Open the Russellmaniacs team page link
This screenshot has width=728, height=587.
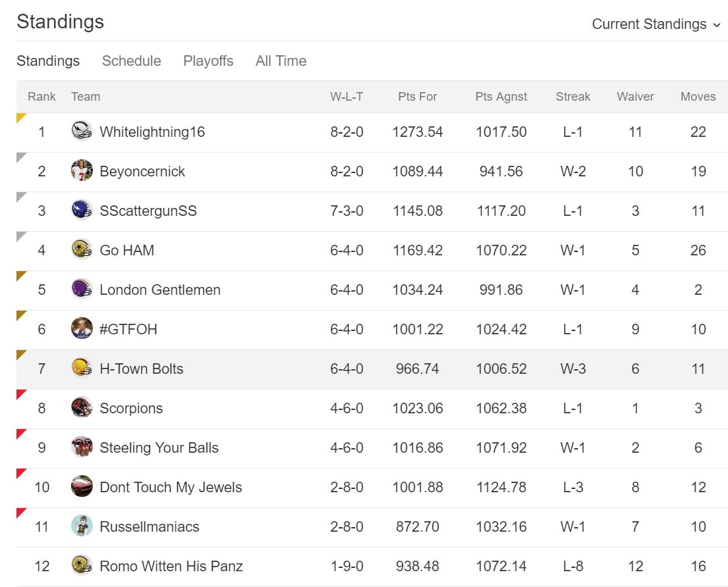[x=149, y=526]
